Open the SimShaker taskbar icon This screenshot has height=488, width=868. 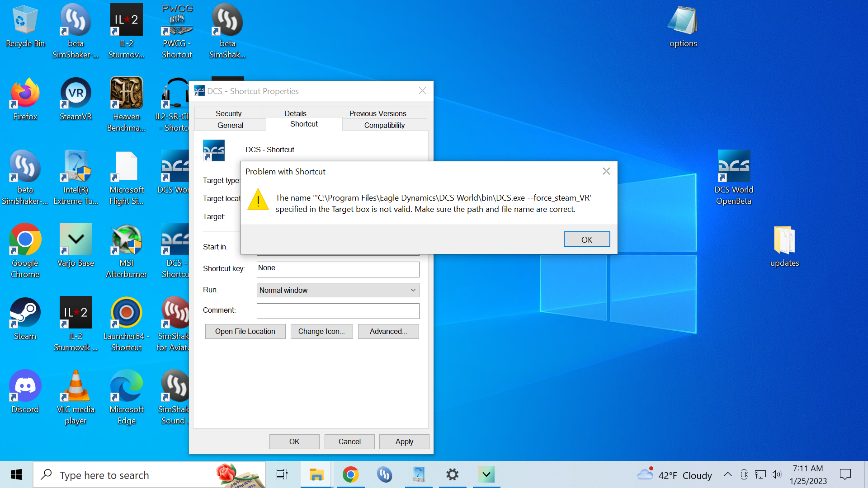384,474
